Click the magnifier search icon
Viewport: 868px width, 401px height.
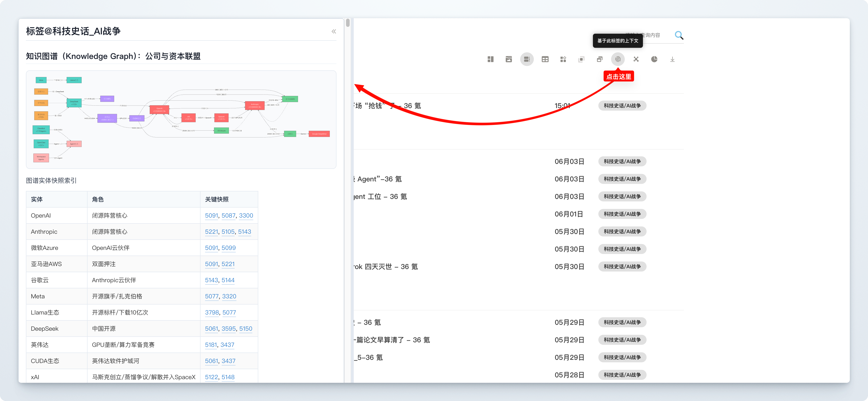679,35
